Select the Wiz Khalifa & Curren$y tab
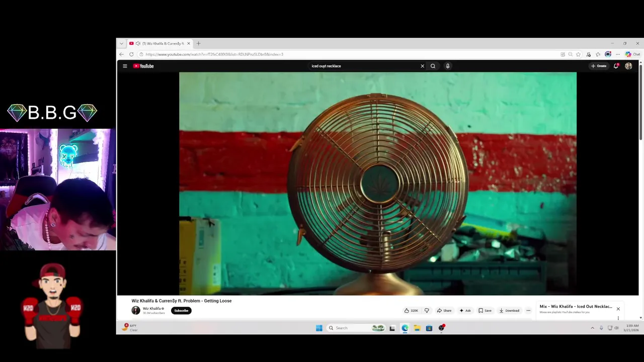This screenshot has height=362, width=644. [159, 44]
